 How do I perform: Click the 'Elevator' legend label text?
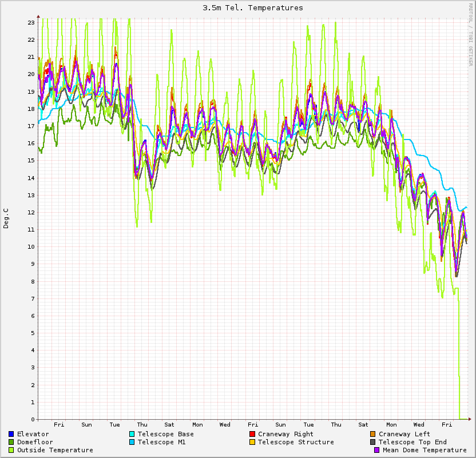point(33,434)
